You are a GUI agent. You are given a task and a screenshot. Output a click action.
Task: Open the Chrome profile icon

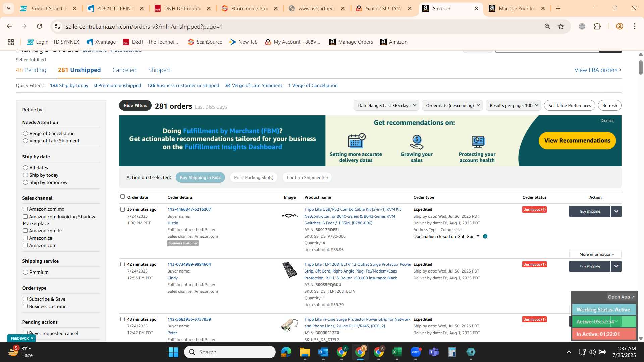point(620,26)
